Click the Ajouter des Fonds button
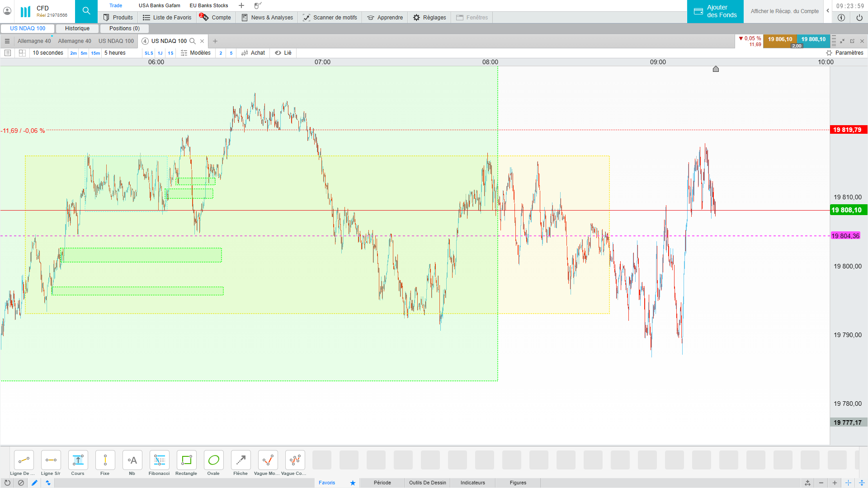The image size is (868, 488). click(x=715, y=11)
